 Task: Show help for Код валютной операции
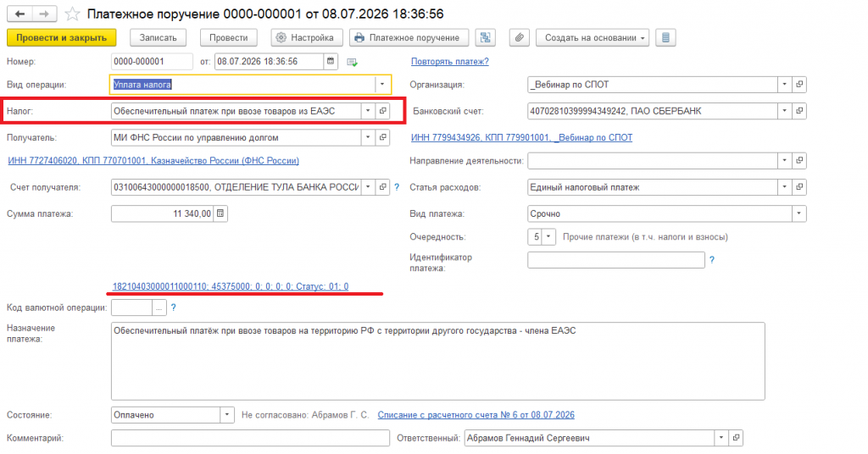(173, 307)
